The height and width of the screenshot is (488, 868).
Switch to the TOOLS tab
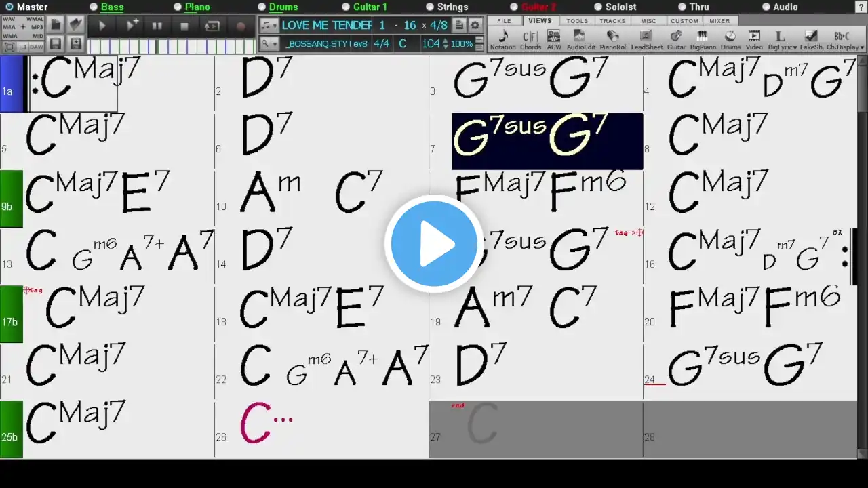[x=577, y=21]
